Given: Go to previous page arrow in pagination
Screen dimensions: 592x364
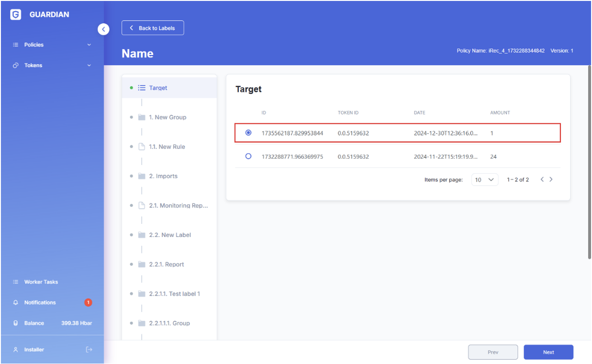Looking at the screenshot, I should 542,180.
